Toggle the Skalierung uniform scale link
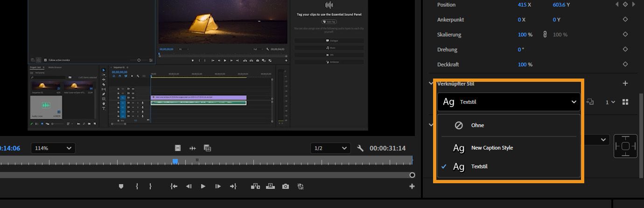Viewport: 644px width, 208px height. click(x=544, y=35)
